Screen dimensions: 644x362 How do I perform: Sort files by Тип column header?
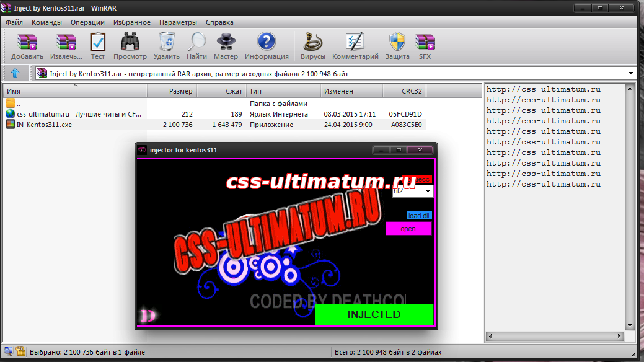click(x=283, y=90)
